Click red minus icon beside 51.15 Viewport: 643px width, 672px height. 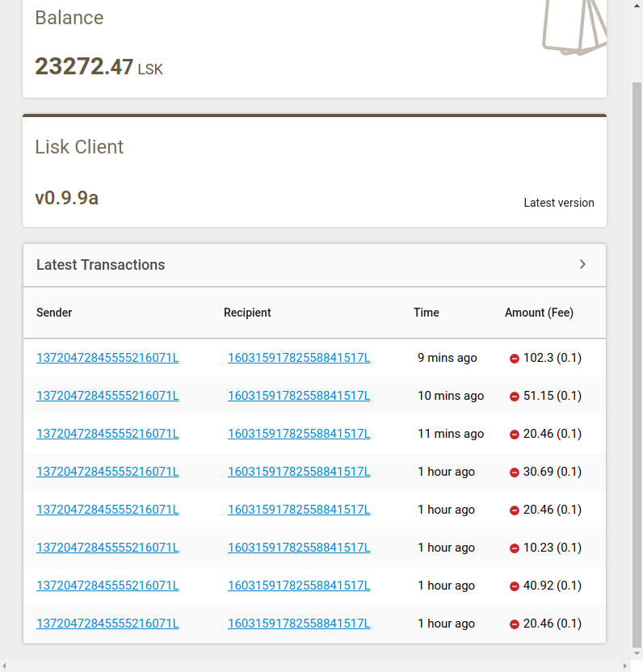point(515,397)
